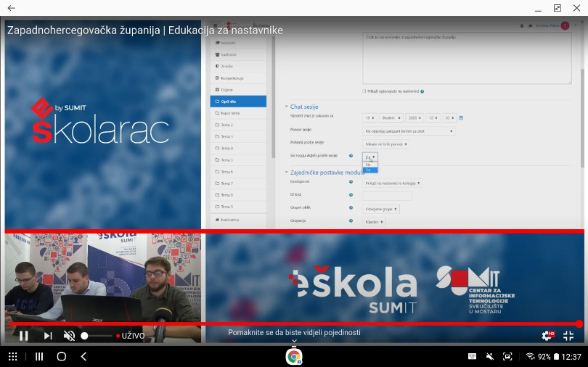Click the red progress bar scrubber handle

coord(579,323)
